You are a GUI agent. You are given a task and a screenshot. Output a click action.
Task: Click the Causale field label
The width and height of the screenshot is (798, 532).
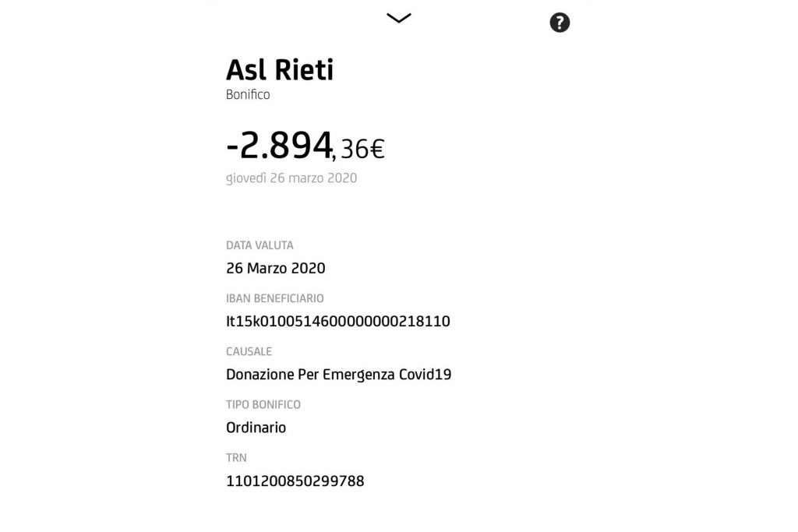(x=249, y=351)
